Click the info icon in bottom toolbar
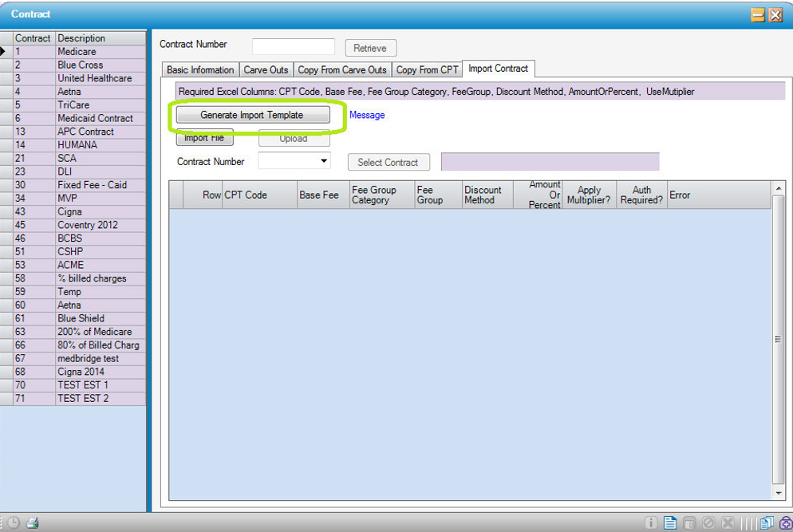This screenshot has height=532, width=793. pyautogui.click(x=651, y=523)
